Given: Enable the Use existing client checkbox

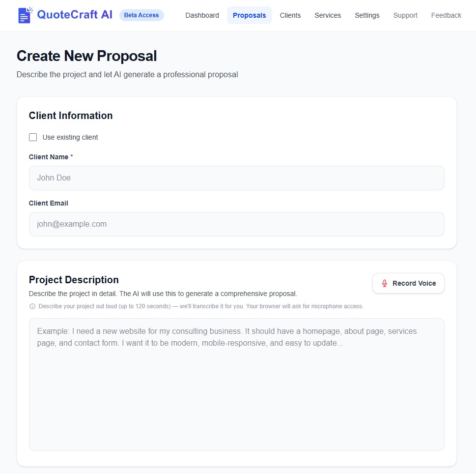Looking at the screenshot, I should (32, 137).
